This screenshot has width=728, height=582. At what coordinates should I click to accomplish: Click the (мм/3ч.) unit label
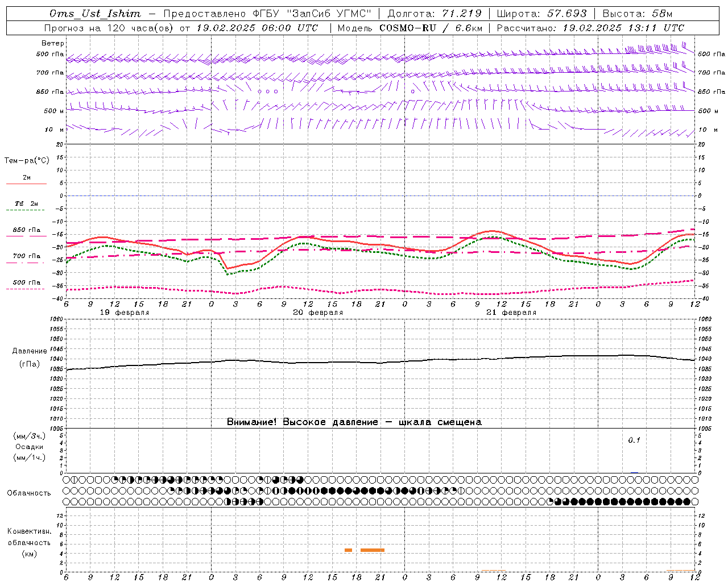coord(30,436)
